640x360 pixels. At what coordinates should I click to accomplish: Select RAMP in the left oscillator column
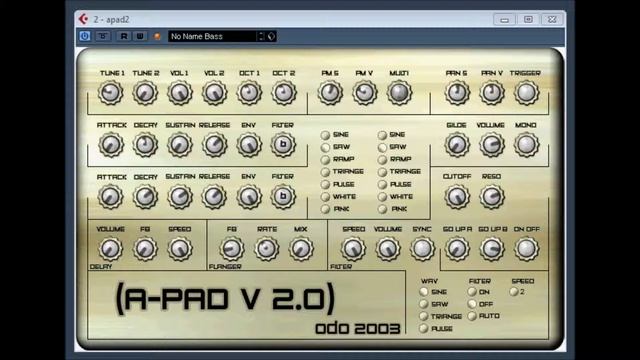click(x=325, y=159)
